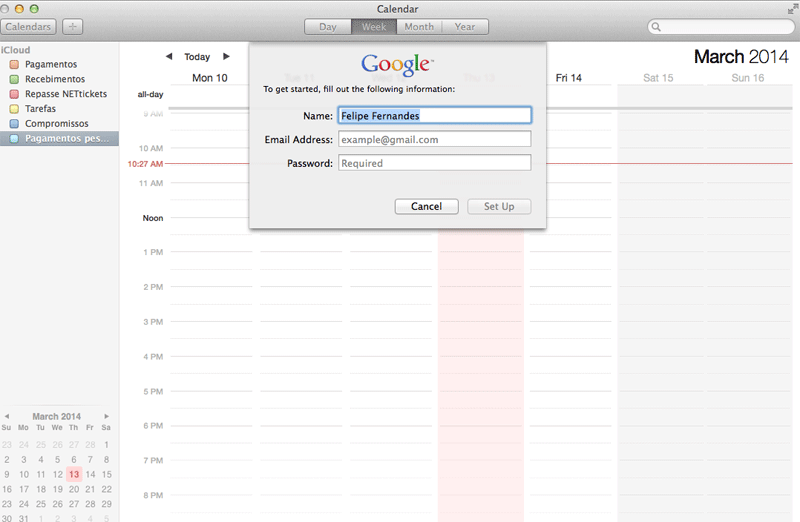This screenshot has height=522, width=800.
Task: Switch to Week view
Action: point(374,27)
